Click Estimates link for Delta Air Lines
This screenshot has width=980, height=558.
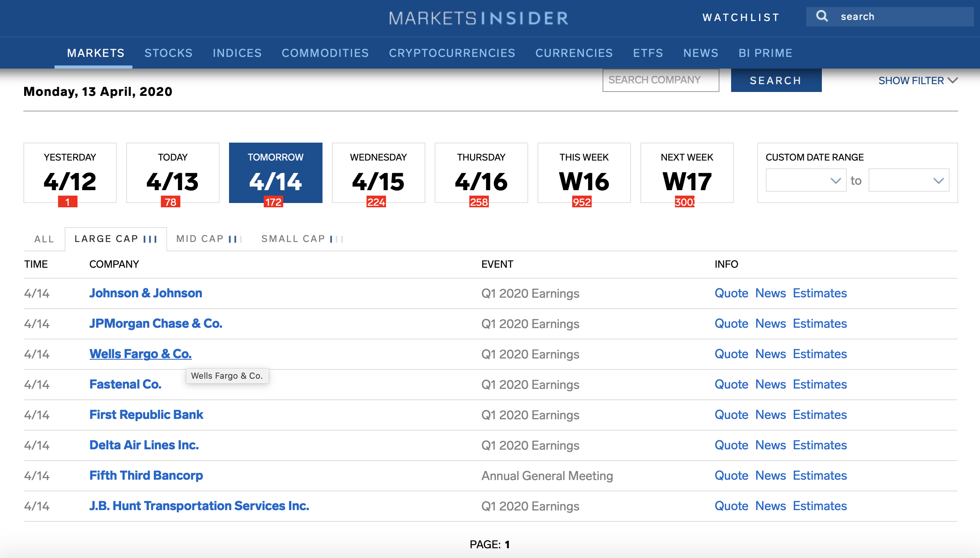click(x=820, y=445)
